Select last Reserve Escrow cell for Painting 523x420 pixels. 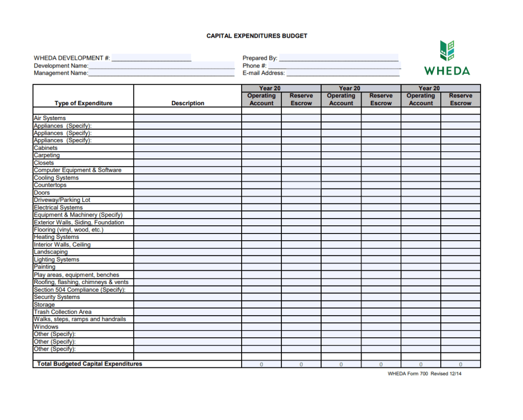pos(461,267)
